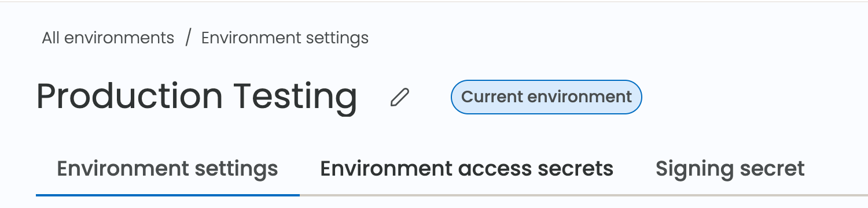
Task: Select the Environment settings tab
Action: pyautogui.click(x=167, y=169)
